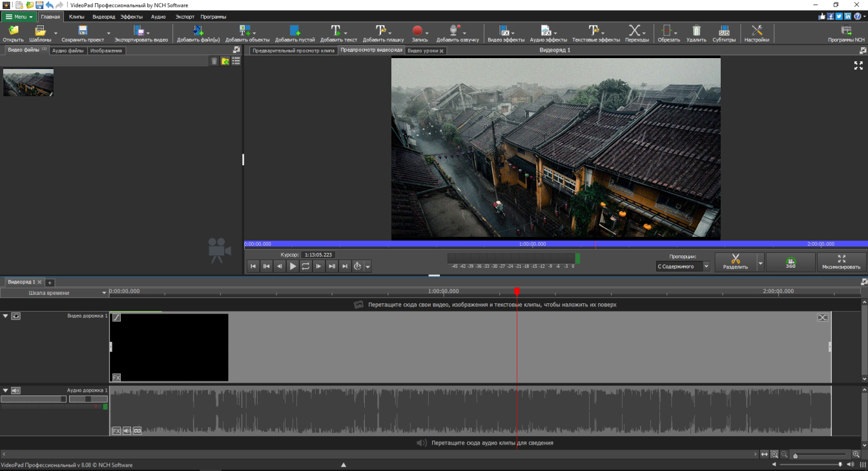Click the red playhead marker on timeline
The height and width of the screenshot is (471, 868).
point(517,292)
